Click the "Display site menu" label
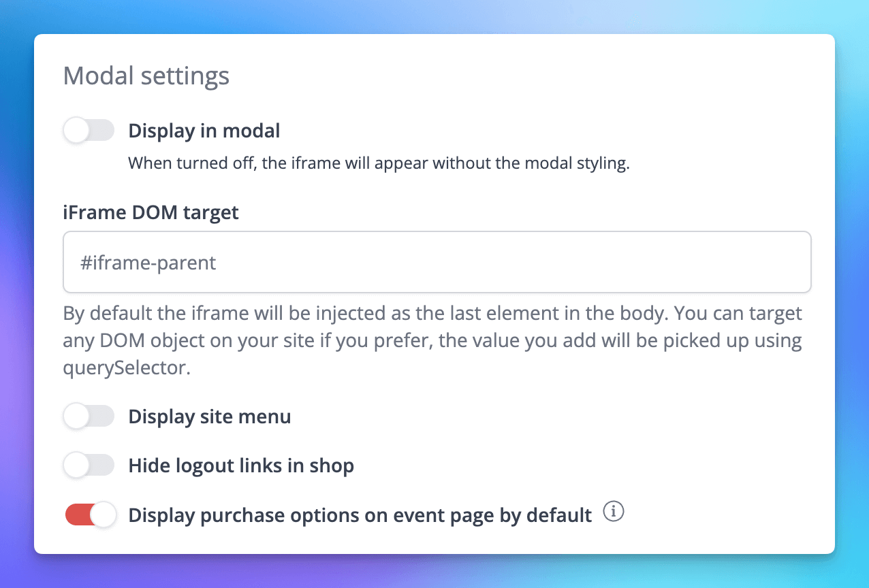This screenshot has width=869, height=588. (x=210, y=416)
